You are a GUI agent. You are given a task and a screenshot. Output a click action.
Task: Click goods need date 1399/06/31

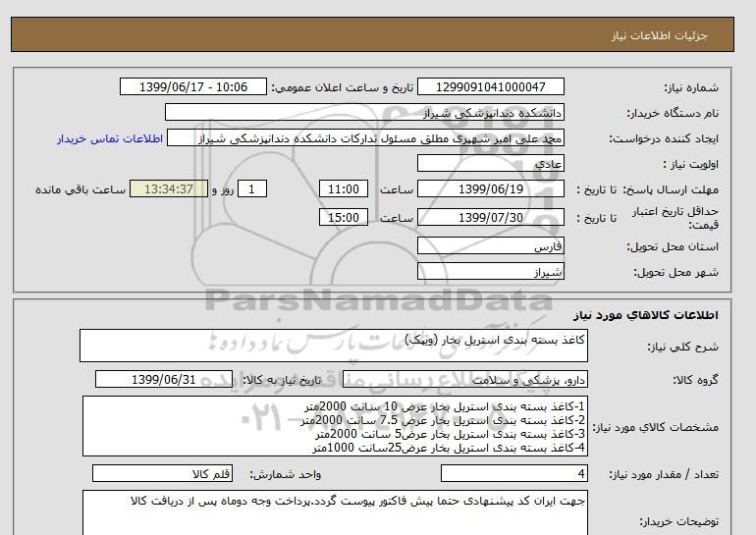click(x=164, y=379)
